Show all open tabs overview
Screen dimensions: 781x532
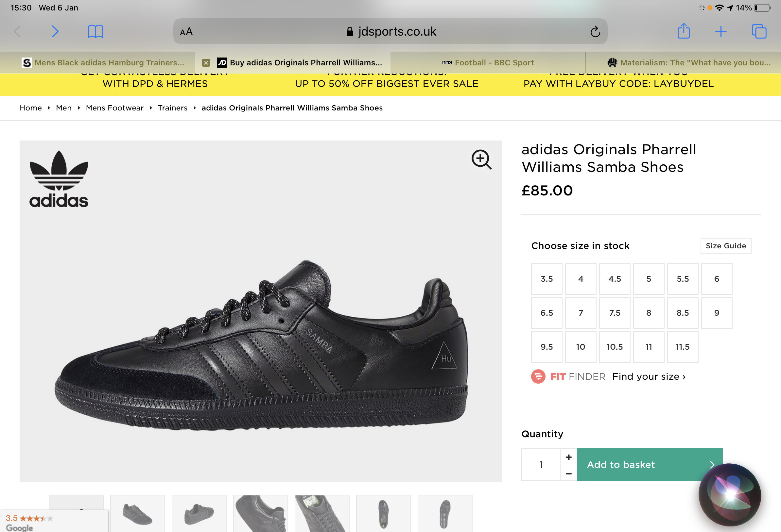759,32
